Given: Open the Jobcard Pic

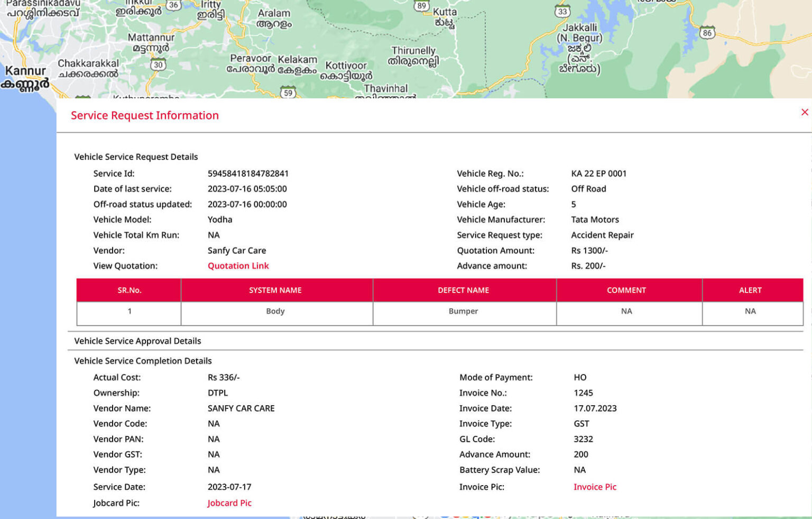Looking at the screenshot, I should click(229, 503).
